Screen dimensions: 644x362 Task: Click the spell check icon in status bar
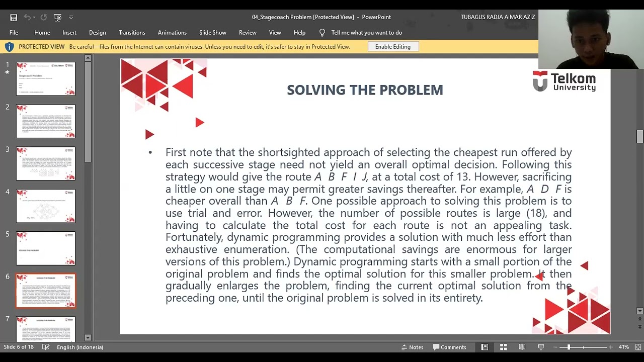click(46, 347)
